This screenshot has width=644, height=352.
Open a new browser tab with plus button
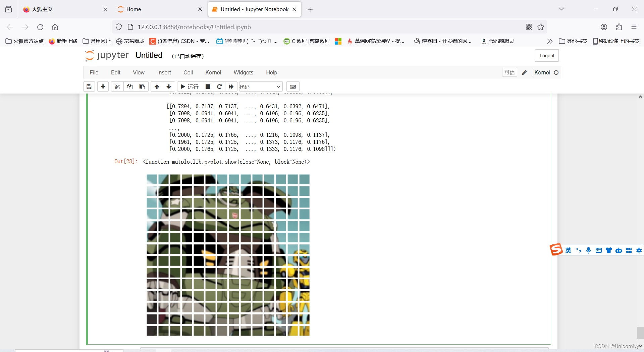point(310,9)
